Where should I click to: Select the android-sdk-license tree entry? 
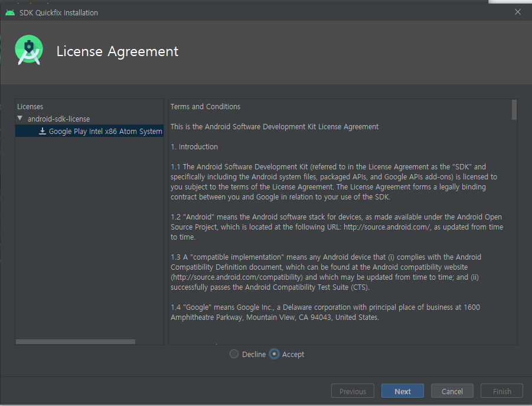click(x=58, y=119)
